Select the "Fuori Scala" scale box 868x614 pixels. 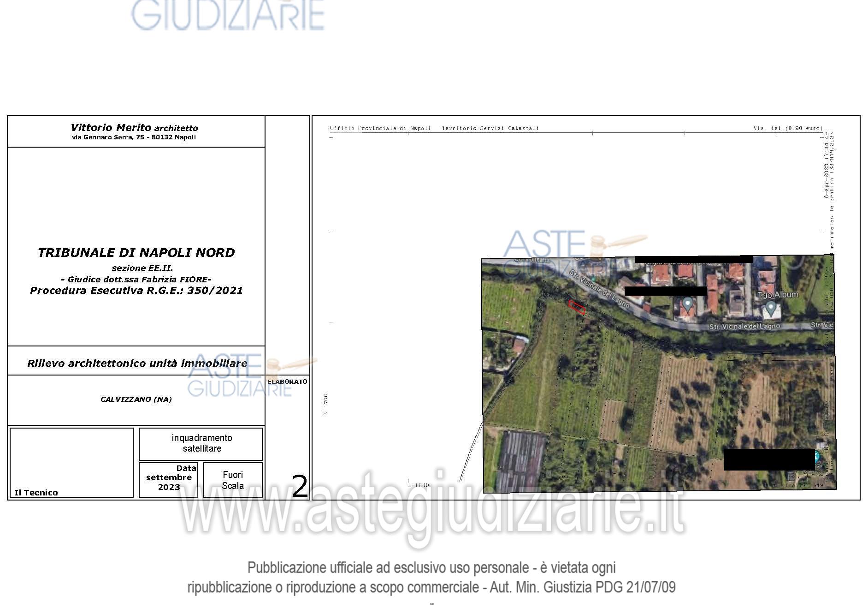coord(233,480)
